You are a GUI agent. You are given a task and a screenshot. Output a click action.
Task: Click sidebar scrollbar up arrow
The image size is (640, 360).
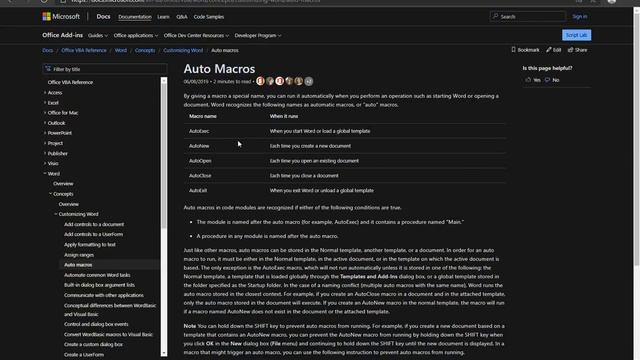[164, 80]
